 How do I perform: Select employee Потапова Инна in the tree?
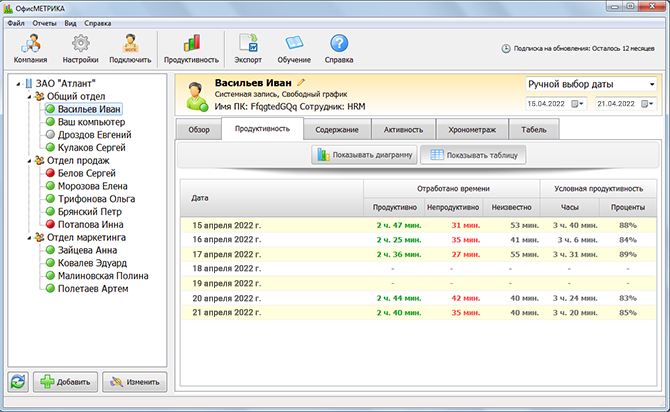(89, 225)
